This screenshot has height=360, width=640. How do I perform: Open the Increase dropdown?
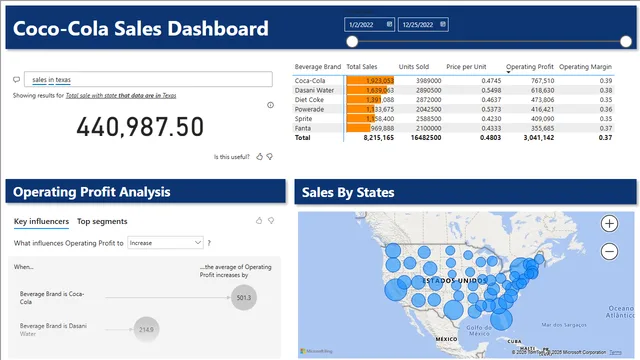(x=165, y=243)
